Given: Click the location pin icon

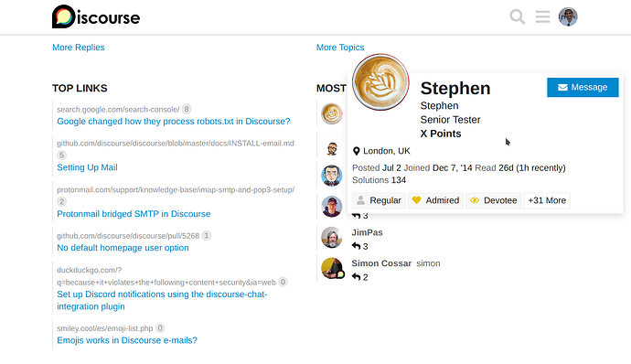Looking at the screenshot, I should [x=356, y=151].
